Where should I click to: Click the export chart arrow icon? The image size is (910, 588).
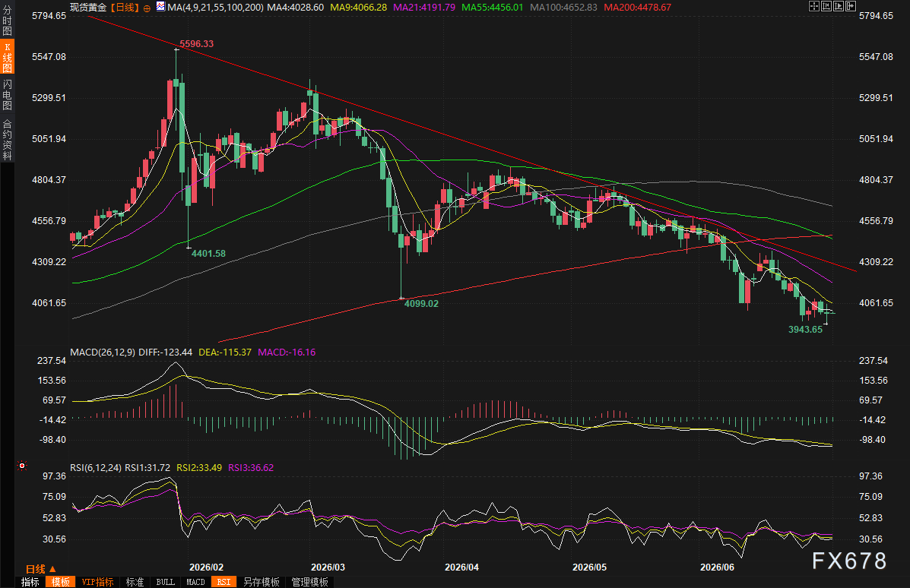(851, 6)
